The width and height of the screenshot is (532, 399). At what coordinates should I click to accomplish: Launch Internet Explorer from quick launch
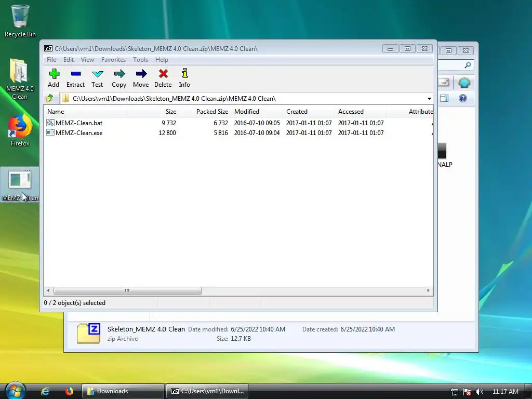[45, 391]
